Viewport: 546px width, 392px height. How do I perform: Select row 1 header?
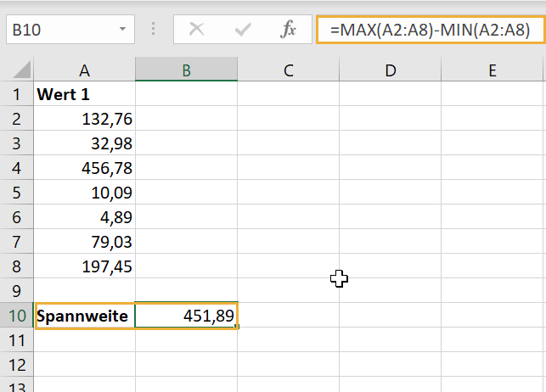[17, 94]
